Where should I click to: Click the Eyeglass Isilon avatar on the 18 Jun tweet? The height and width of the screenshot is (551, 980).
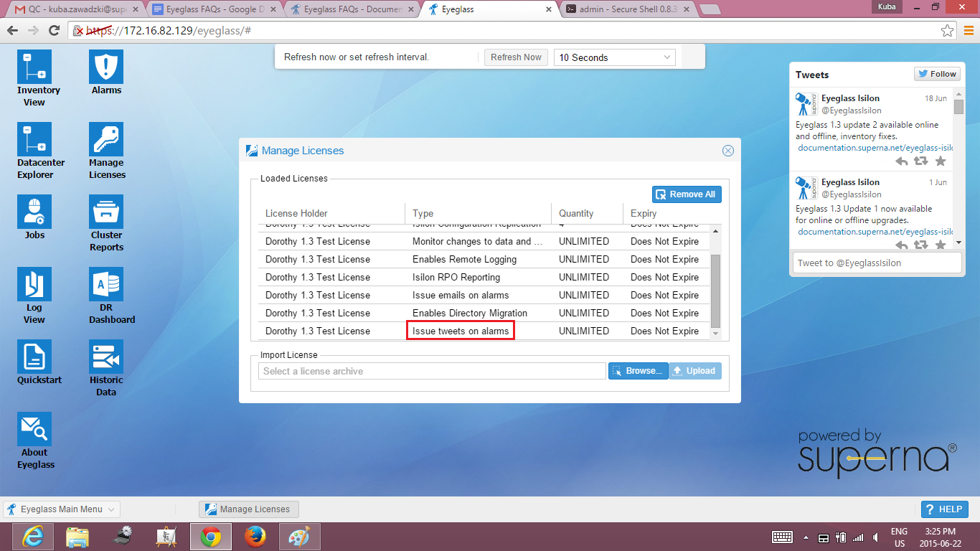[x=806, y=104]
